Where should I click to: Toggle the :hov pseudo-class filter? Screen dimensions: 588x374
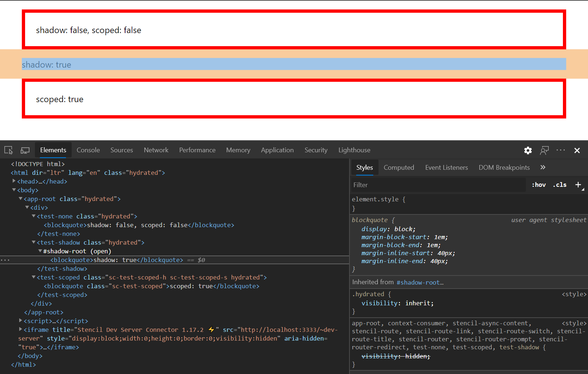pos(538,185)
